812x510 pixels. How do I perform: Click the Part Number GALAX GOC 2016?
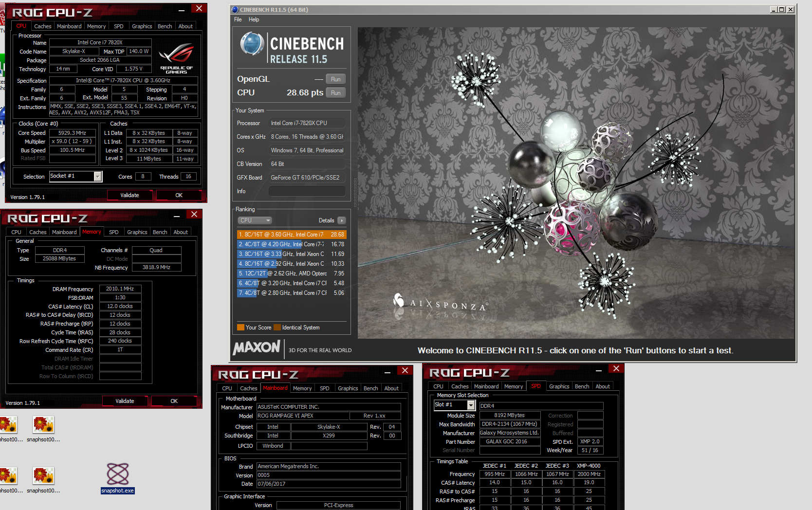coord(510,441)
